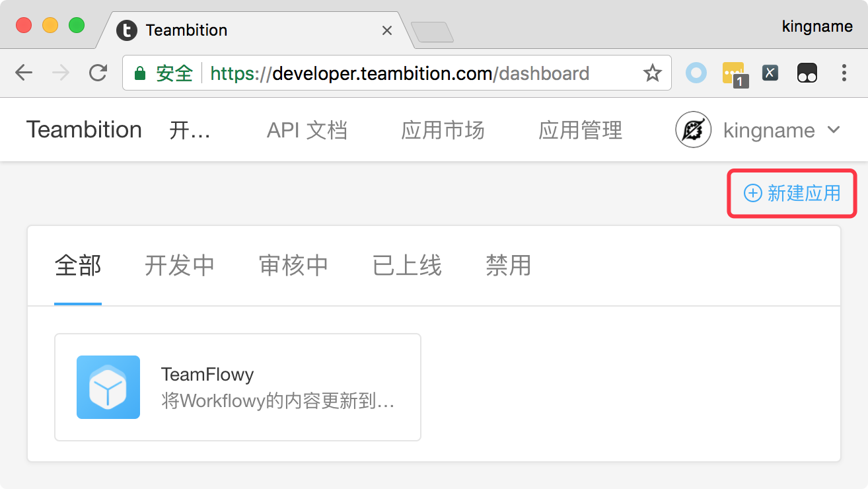Click the TeamFlowy description text
The image size is (868, 489).
point(278,401)
